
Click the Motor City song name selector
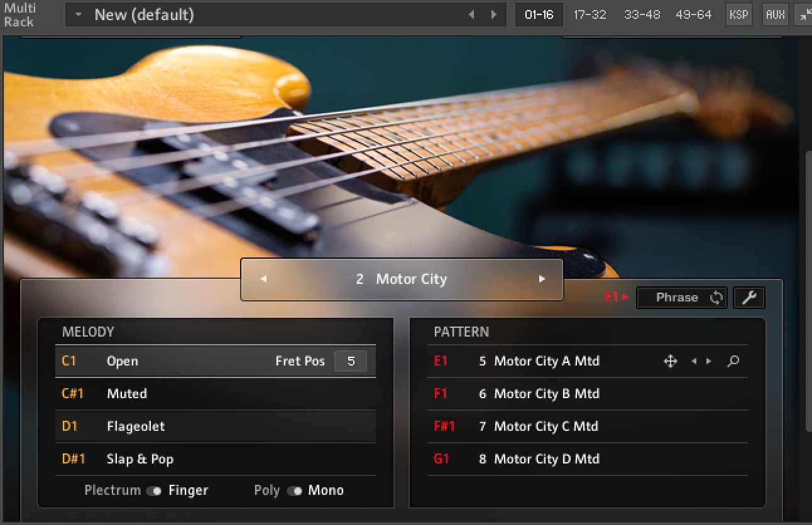tap(402, 279)
